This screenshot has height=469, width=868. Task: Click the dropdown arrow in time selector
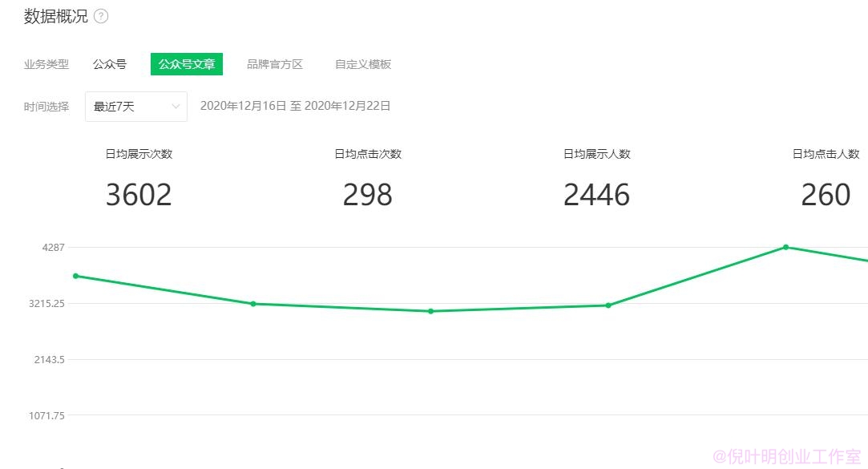point(176,107)
